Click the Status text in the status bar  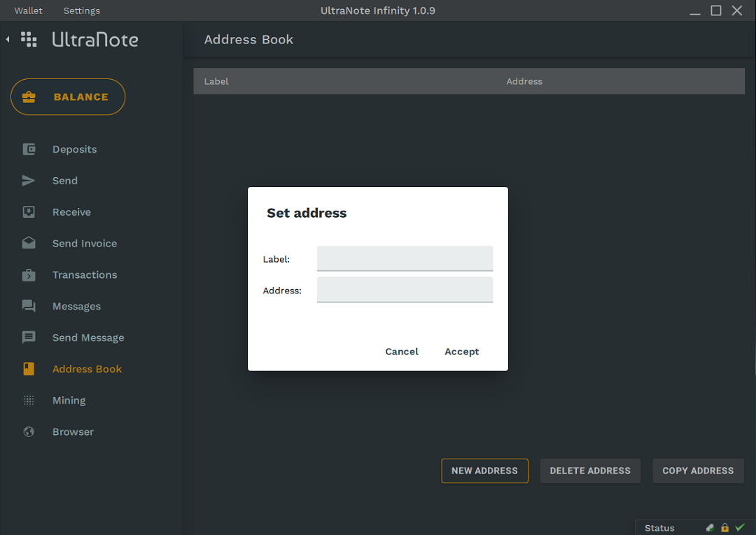click(659, 528)
